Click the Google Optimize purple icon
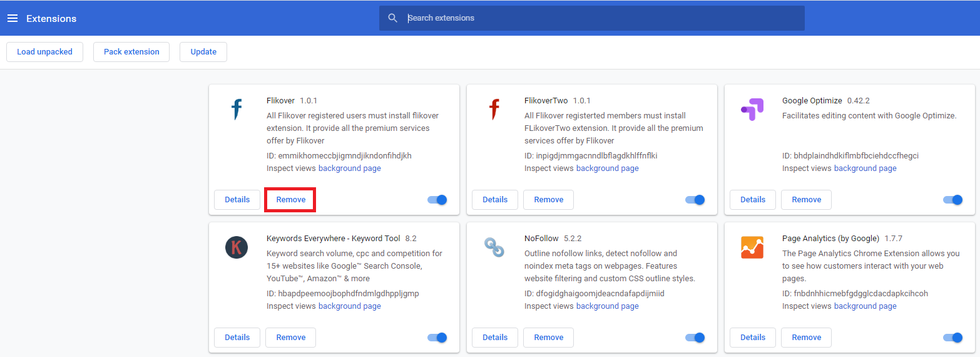The height and width of the screenshot is (357, 980). coord(752,110)
